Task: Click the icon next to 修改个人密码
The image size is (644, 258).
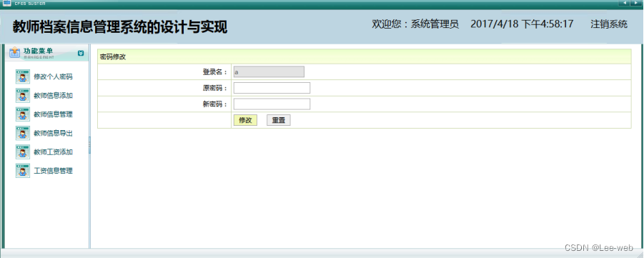Action: 23,76
